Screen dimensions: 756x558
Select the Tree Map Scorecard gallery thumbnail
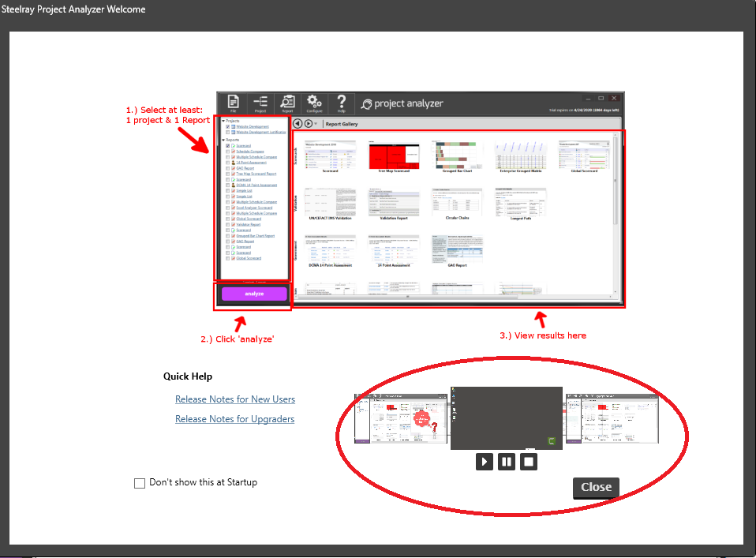(x=394, y=155)
